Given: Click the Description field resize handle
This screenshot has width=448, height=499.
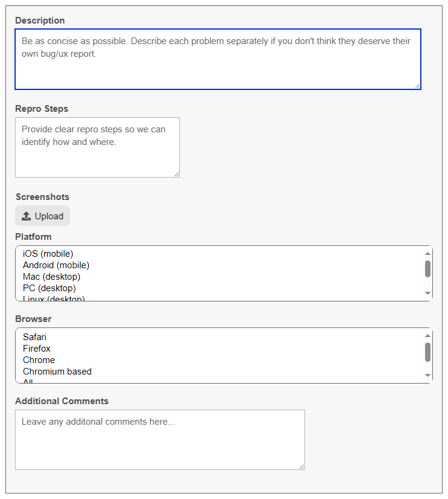Looking at the screenshot, I should tap(417, 86).
